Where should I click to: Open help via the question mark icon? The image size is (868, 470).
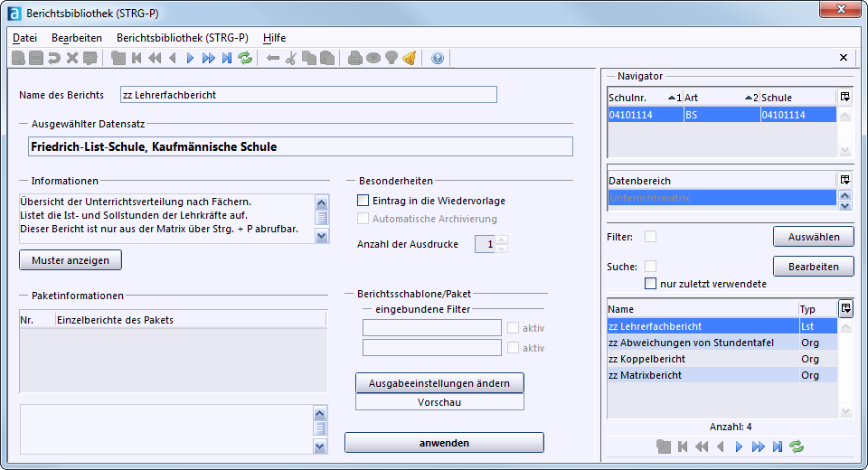438,59
